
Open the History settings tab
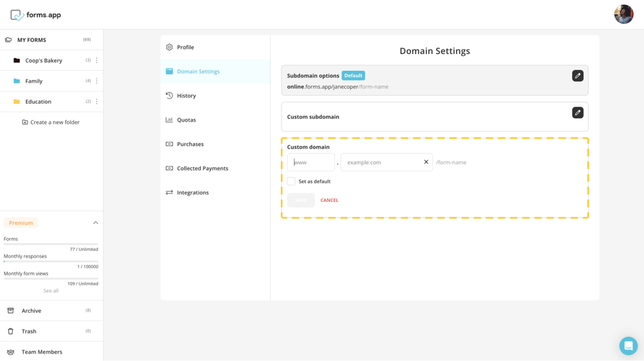click(186, 96)
